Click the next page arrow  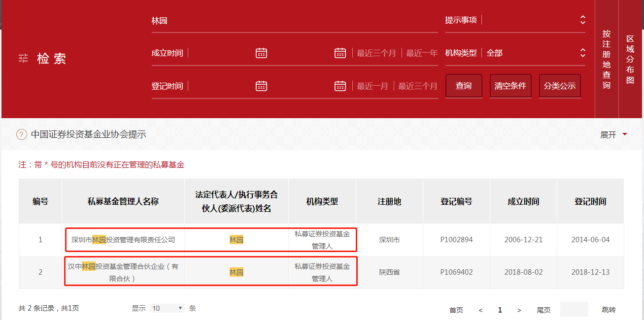pos(519,310)
